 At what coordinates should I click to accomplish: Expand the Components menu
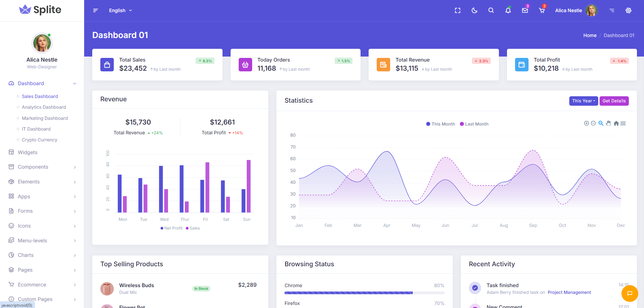42,167
